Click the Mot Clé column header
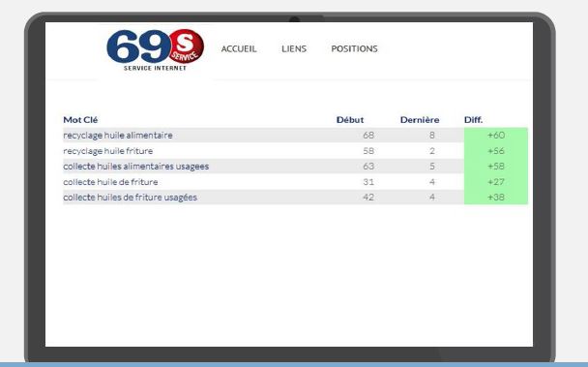This screenshot has width=588, height=367. coord(80,120)
